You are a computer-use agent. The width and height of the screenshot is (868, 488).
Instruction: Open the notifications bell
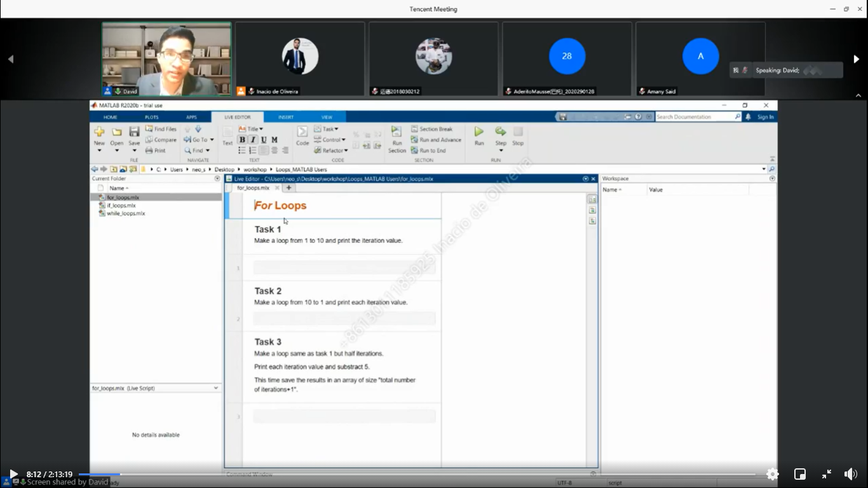click(748, 117)
